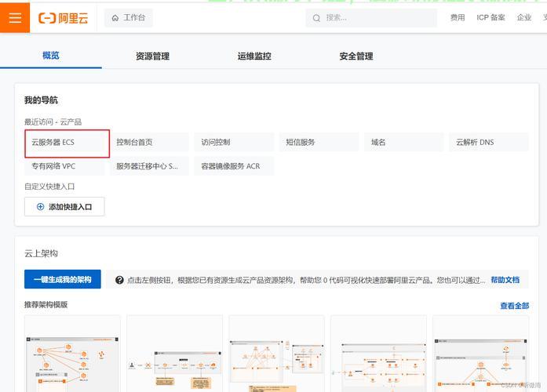Open the fourth architecture template thumbnail
Screen dimensions: 547x392
(x=379, y=354)
